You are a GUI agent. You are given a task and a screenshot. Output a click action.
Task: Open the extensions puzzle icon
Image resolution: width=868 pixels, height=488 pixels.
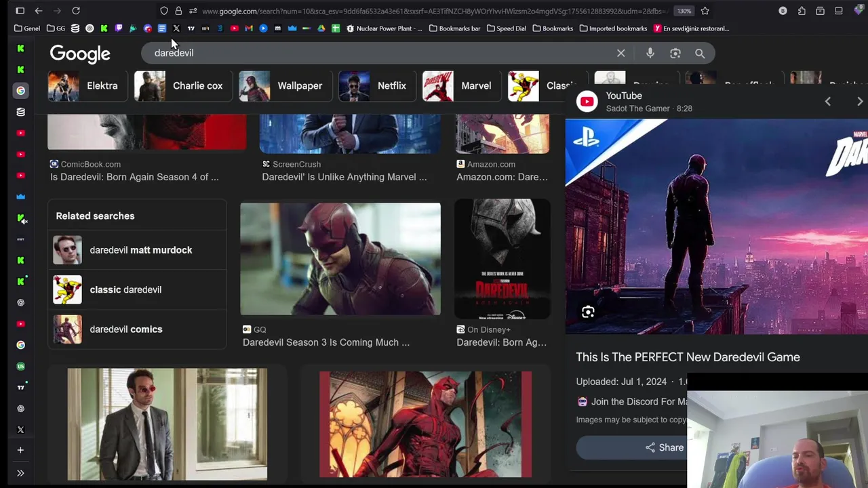tap(802, 11)
